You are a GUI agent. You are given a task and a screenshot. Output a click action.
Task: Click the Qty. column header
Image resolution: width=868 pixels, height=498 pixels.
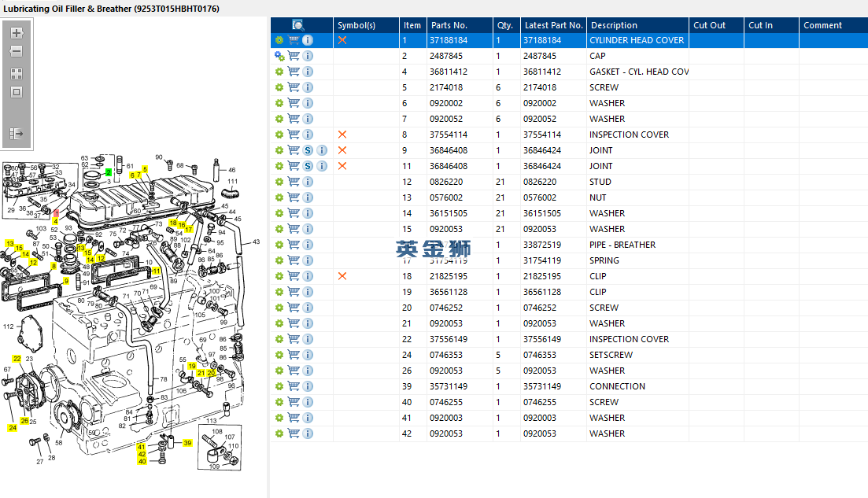(504, 25)
